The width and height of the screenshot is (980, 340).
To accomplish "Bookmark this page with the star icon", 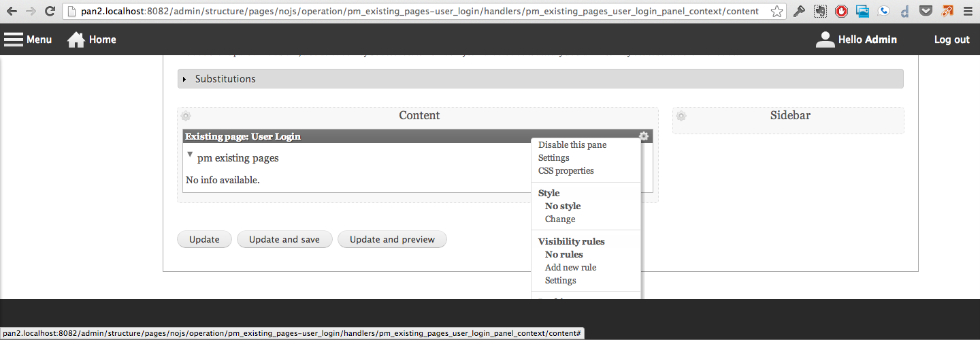I will pos(777,11).
